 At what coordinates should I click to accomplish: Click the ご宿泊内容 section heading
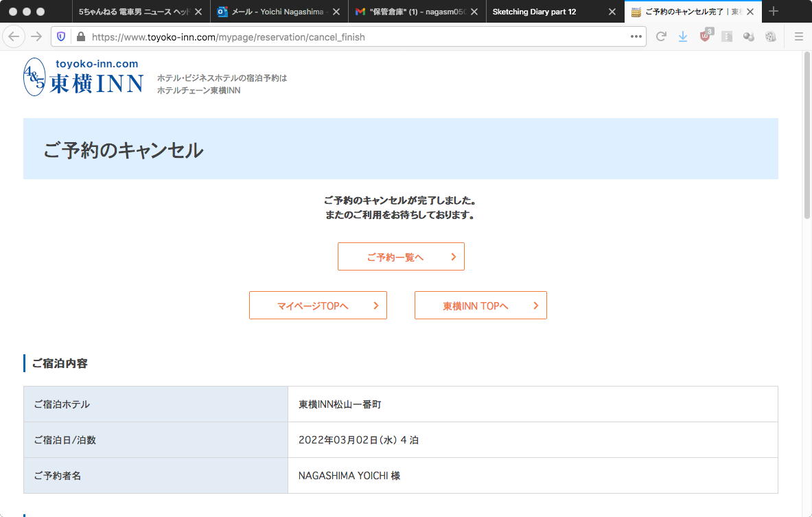tap(60, 363)
